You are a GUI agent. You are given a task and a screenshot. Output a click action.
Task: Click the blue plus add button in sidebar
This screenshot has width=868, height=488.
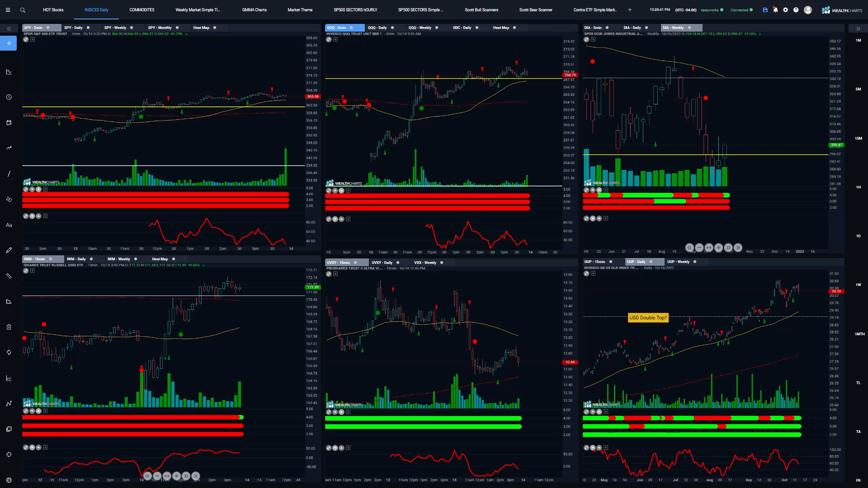click(9, 43)
